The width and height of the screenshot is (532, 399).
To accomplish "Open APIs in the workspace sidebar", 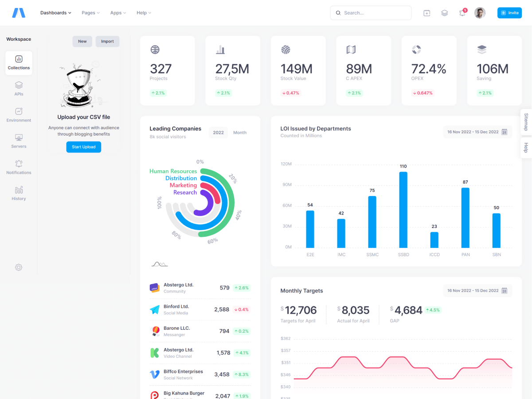I will coord(19,89).
